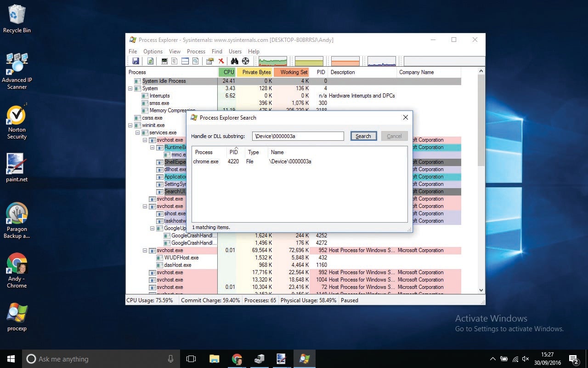Collapse the services.exe tree node
Image resolution: width=588 pixels, height=368 pixels.
coord(138,132)
